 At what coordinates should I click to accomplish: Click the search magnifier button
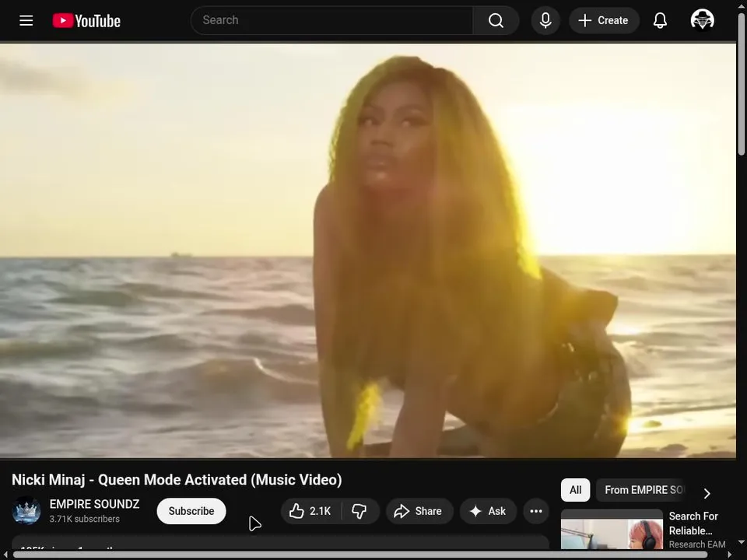[x=496, y=20]
